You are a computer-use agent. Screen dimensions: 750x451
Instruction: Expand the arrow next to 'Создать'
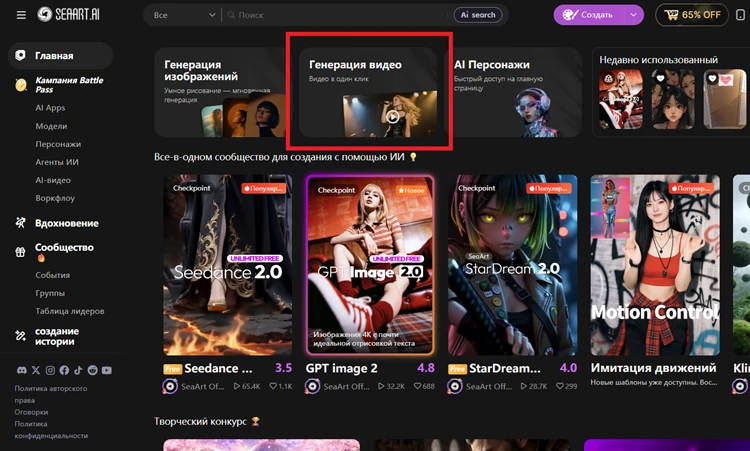[x=633, y=15]
